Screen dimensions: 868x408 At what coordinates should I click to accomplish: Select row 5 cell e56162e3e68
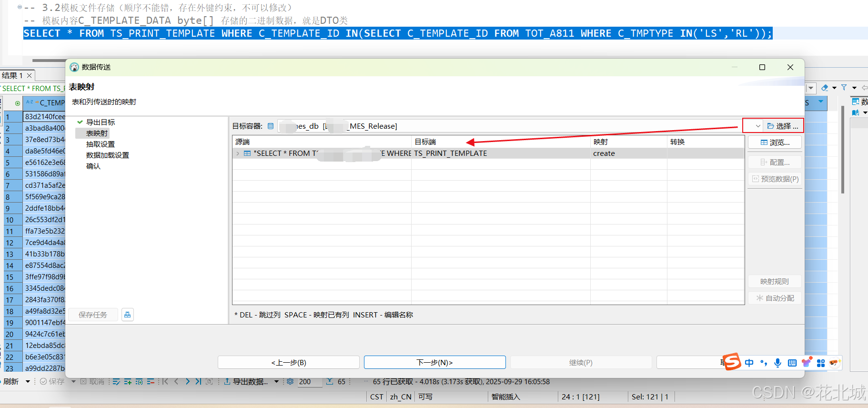point(45,162)
